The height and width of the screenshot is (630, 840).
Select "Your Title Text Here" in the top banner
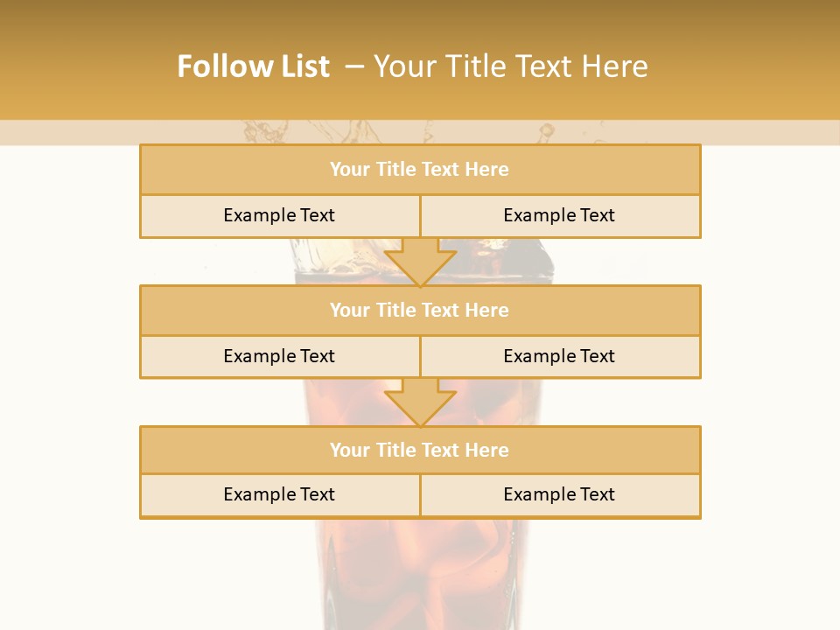pyautogui.click(x=510, y=66)
